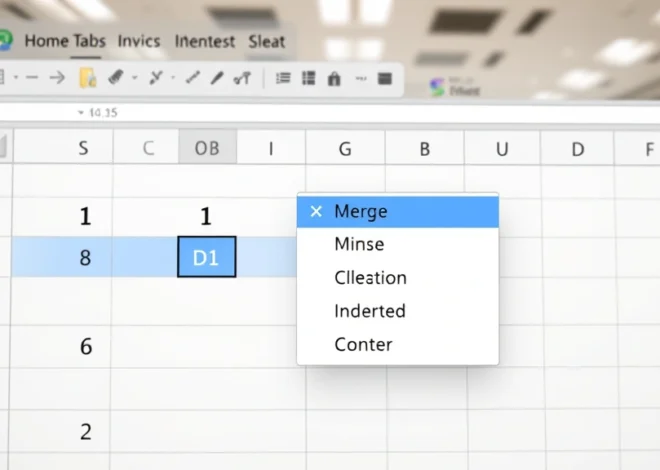Select Clleation from the context menu
660x470 pixels.
398,278
